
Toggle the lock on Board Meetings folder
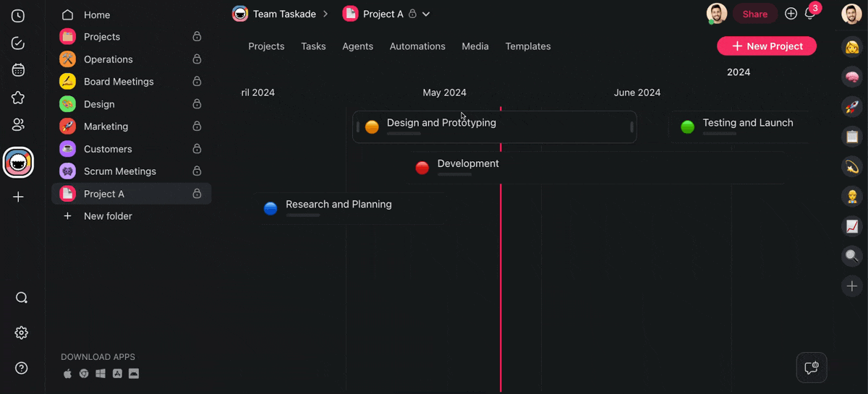pos(197,81)
